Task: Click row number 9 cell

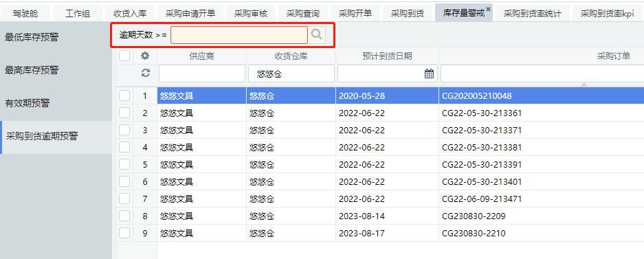Action: pyautogui.click(x=144, y=234)
